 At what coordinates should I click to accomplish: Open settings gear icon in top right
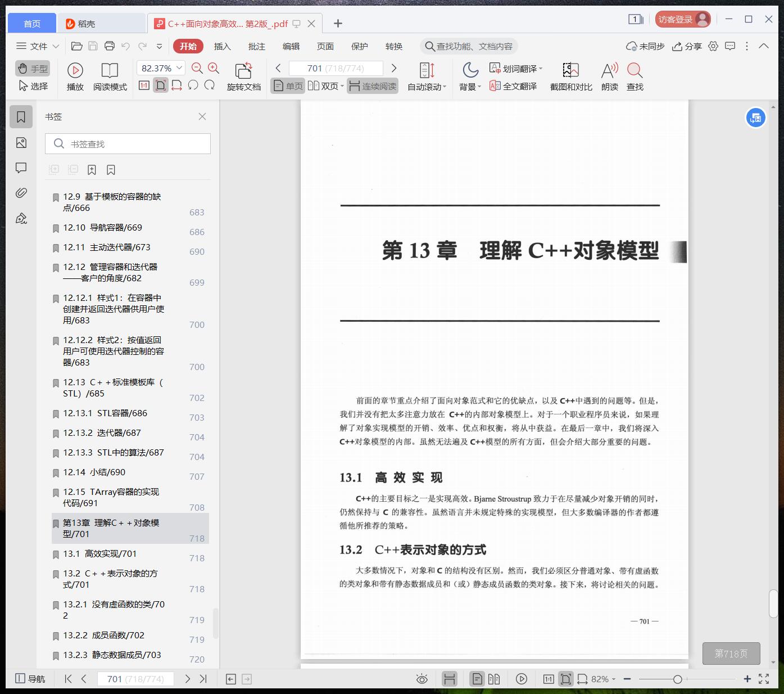[x=713, y=46]
